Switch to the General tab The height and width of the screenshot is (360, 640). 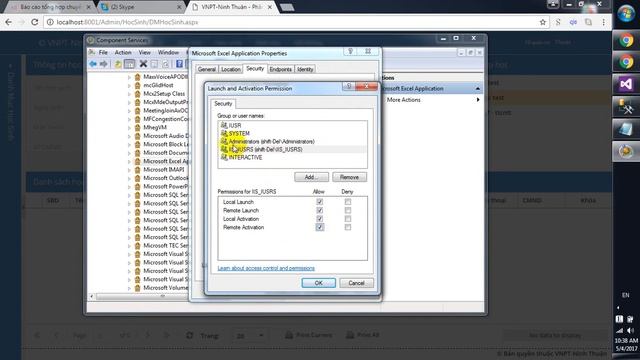(x=207, y=69)
